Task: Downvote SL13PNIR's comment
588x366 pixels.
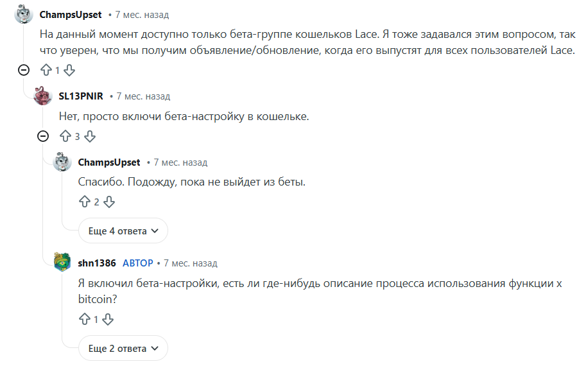Action: pos(90,136)
